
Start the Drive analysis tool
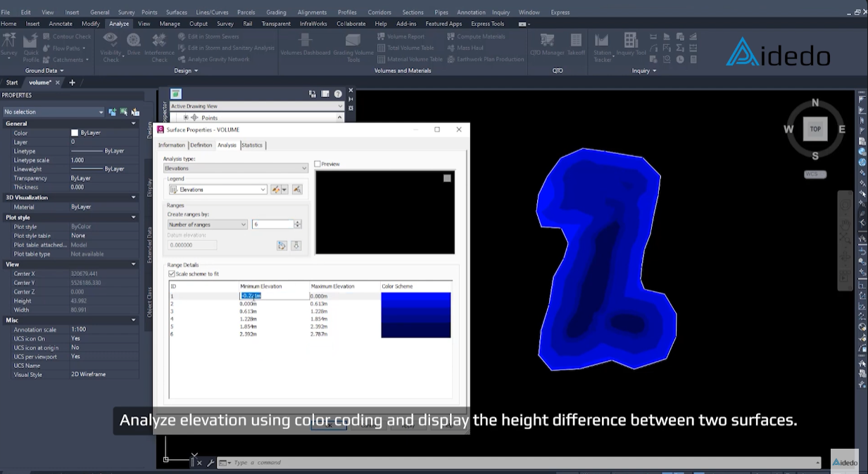[x=134, y=44]
